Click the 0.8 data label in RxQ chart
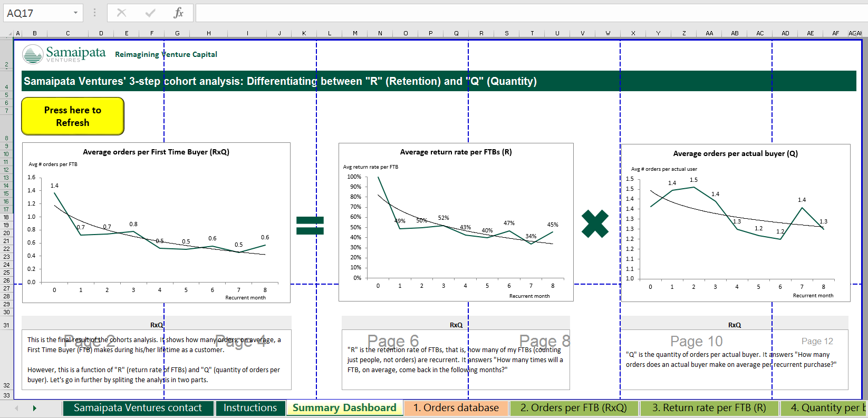 [x=133, y=224]
